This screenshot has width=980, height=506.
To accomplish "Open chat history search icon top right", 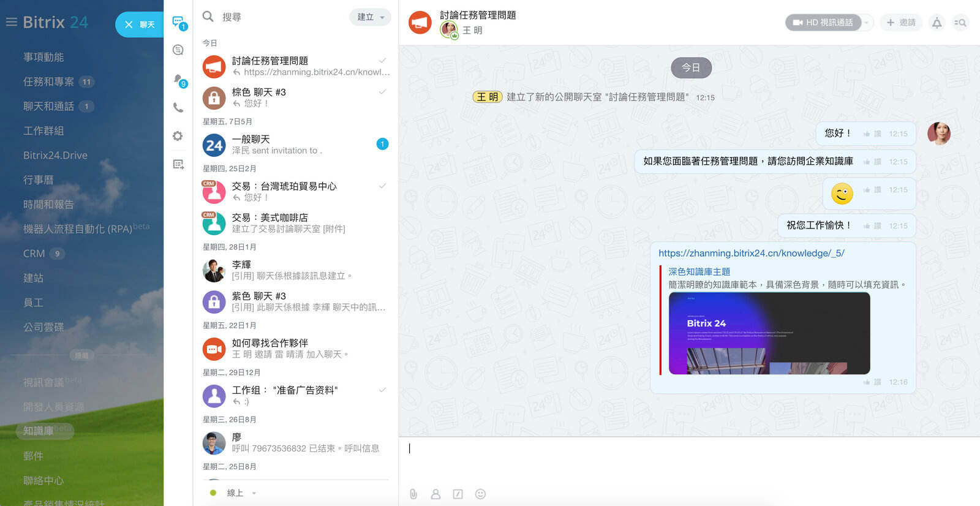I will click(960, 23).
